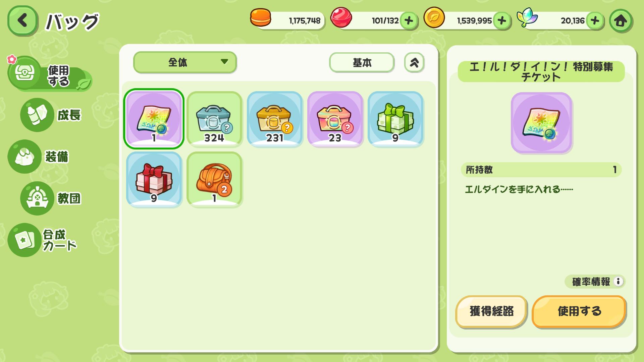Click the 使用する yellow button
The height and width of the screenshot is (362, 644).
[579, 311]
